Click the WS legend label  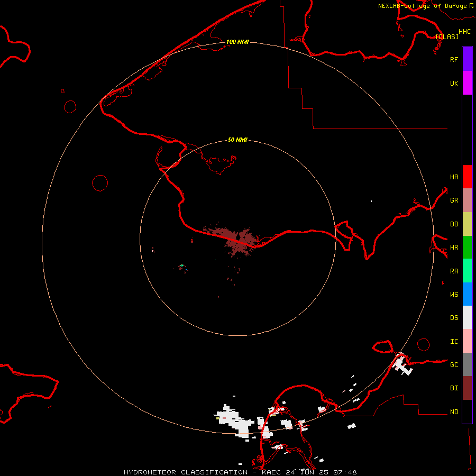pos(454,294)
